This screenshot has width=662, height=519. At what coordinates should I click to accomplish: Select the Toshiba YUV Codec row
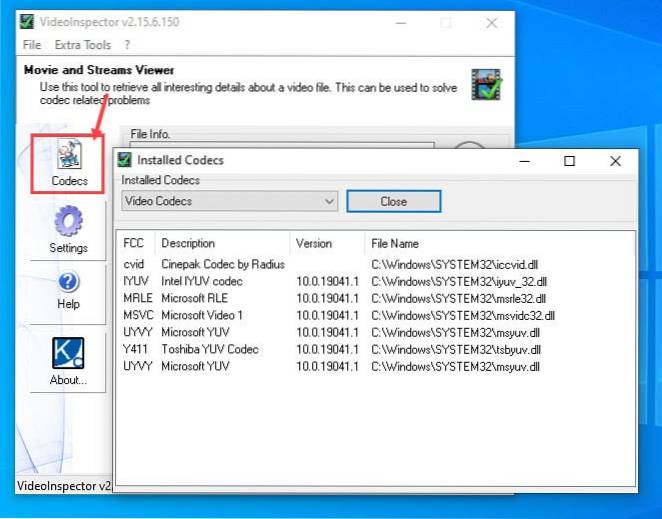210,350
